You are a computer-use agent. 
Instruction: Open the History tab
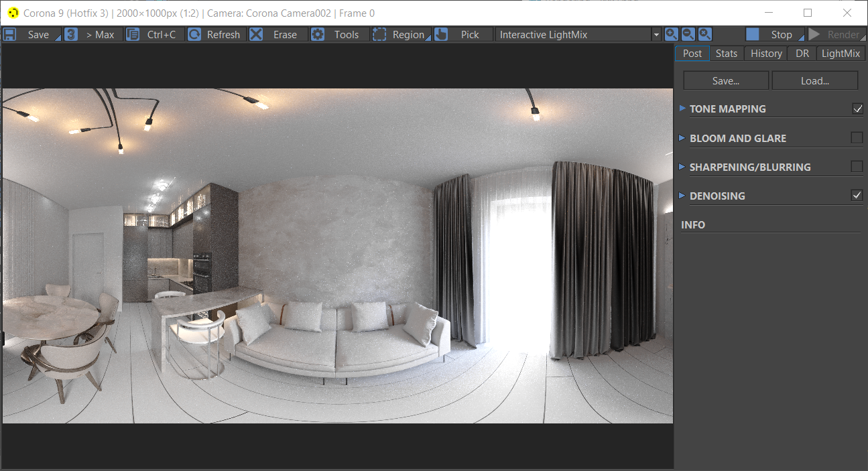[x=766, y=54]
